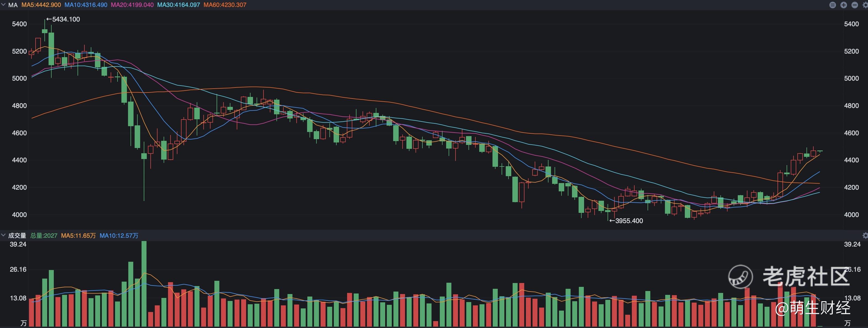Click the 5434.100 high price annotation
This screenshot has height=328, width=868.
63,19
